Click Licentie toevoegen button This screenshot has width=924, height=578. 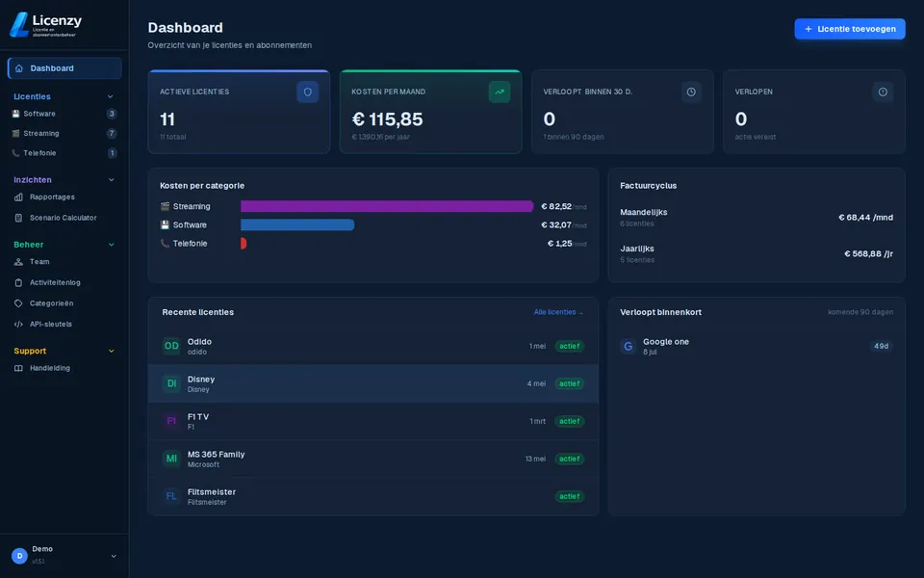(850, 29)
